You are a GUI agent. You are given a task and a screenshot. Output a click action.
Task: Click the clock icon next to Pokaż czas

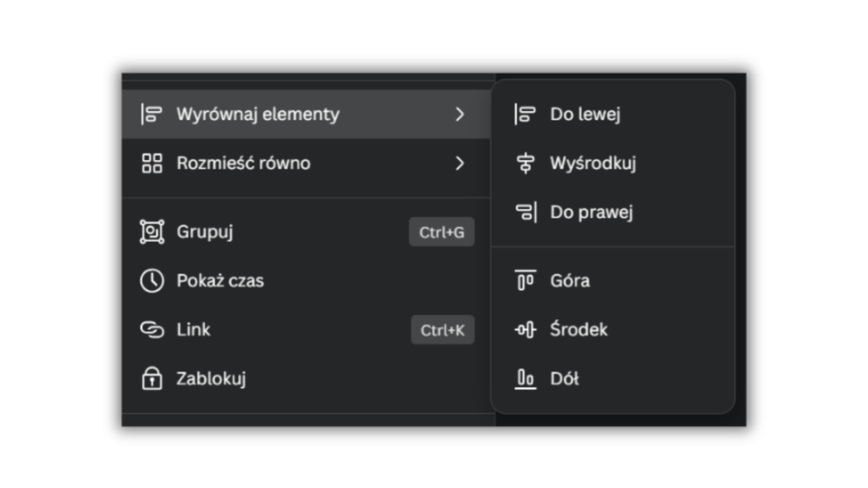[x=152, y=280]
